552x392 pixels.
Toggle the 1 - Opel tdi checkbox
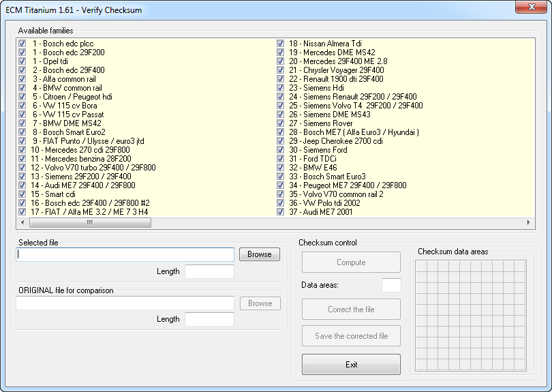pos(22,61)
